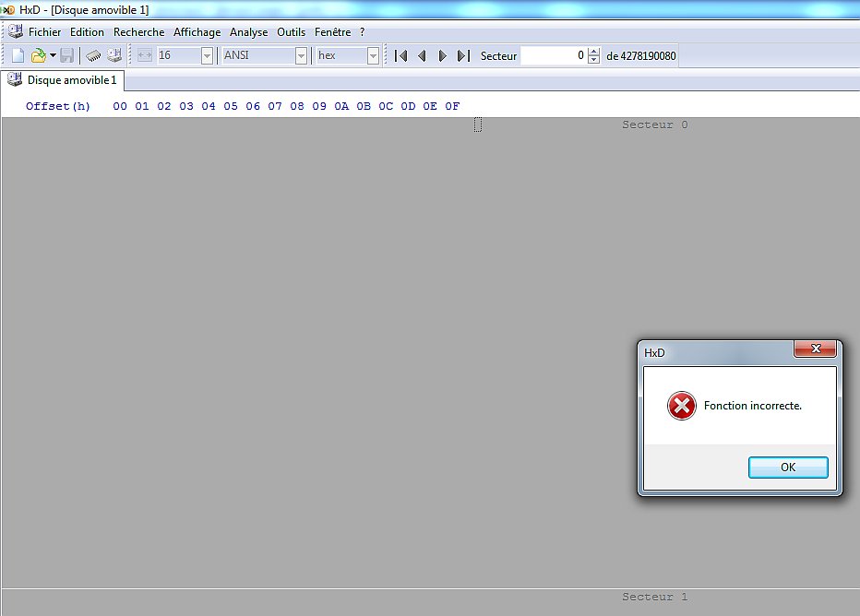Click the red error icon in dialog
The image size is (860, 616).
coord(681,406)
